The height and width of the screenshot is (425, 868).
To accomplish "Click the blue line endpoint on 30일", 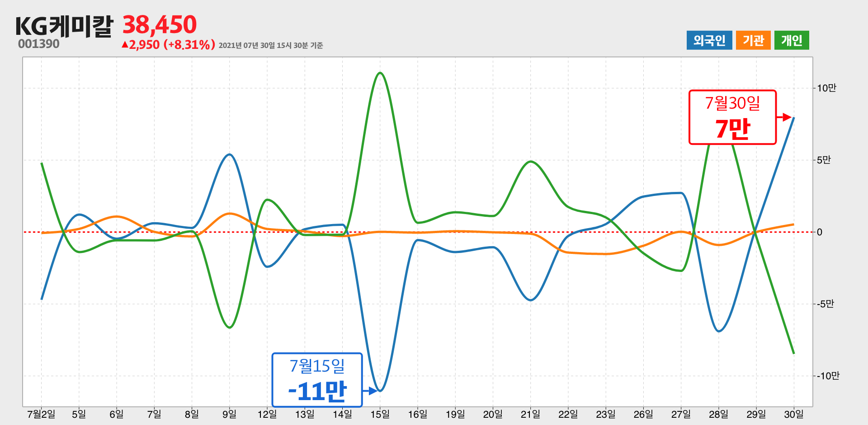I will (794, 118).
